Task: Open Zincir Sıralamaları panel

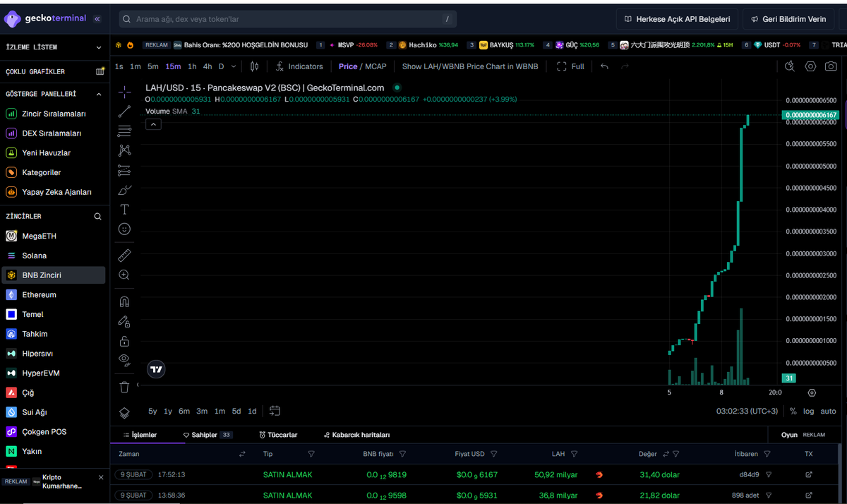Action: tap(54, 114)
